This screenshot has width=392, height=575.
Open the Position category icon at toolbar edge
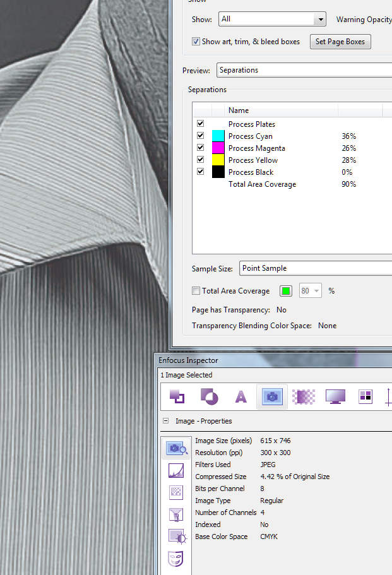point(388,397)
